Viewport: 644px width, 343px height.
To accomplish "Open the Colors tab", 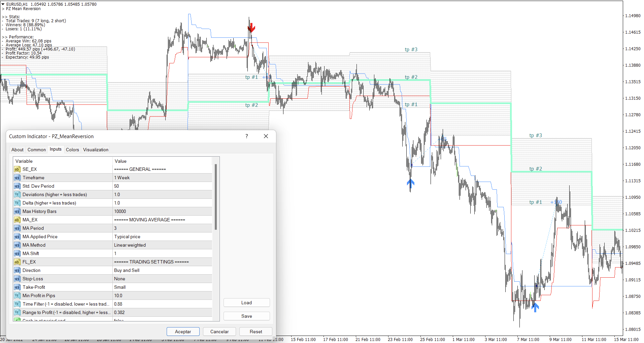I will 72,150.
